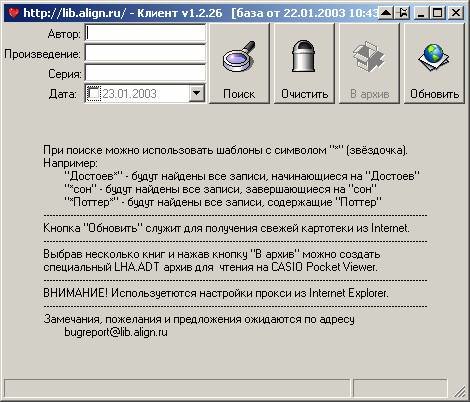The image size is (470, 402).
Task: Maximize the client window
Action: tap(438, 13)
